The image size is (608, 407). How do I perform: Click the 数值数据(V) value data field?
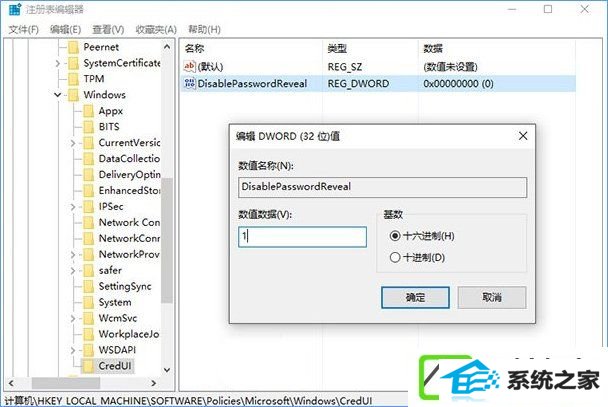click(302, 237)
